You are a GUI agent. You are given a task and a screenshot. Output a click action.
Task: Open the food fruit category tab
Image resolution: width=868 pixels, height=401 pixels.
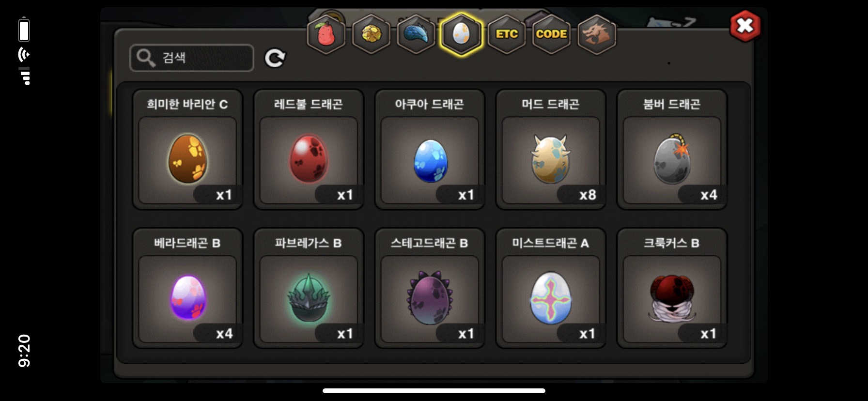coord(326,34)
